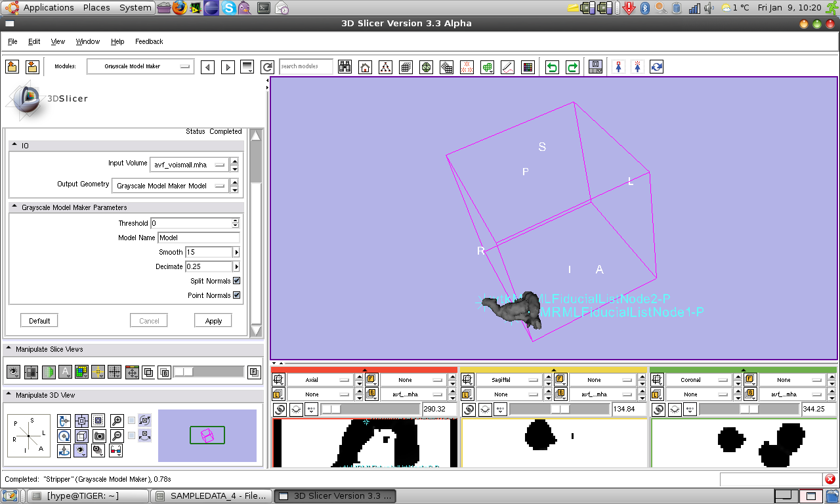Toggle slice visibility eye in Manipulate Slice Views
Screen dimensions: 840x504
click(13, 372)
